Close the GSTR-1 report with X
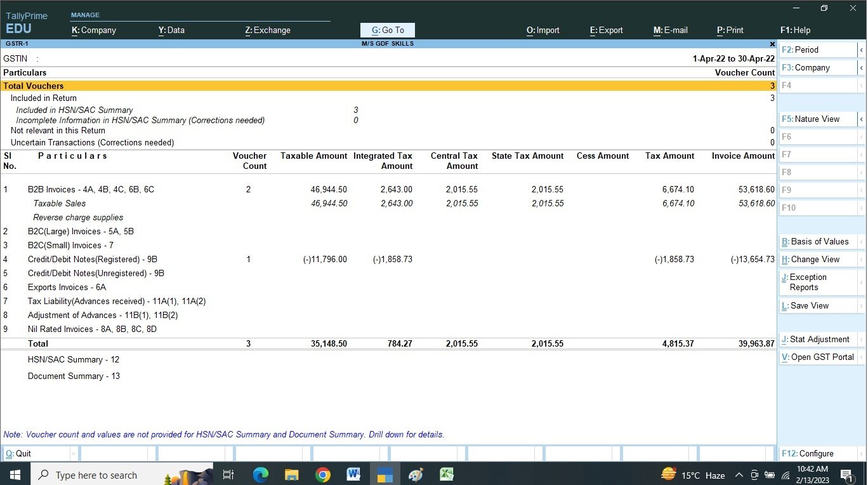The height and width of the screenshot is (485, 868). click(x=772, y=44)
